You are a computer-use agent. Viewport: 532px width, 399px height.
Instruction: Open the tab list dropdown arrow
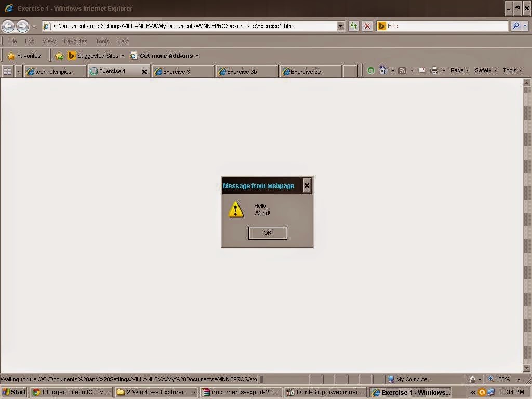18,71
